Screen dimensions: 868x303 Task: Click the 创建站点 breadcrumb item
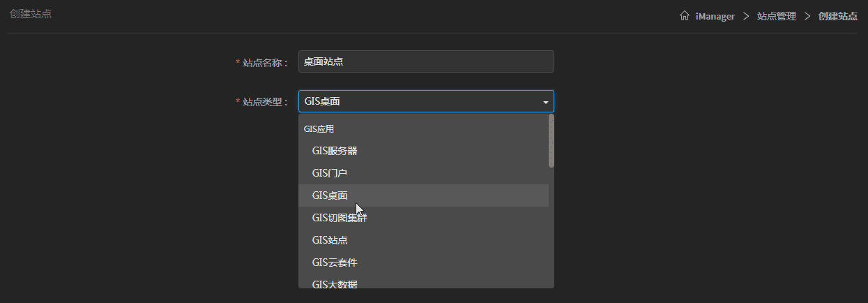(838, 16)
